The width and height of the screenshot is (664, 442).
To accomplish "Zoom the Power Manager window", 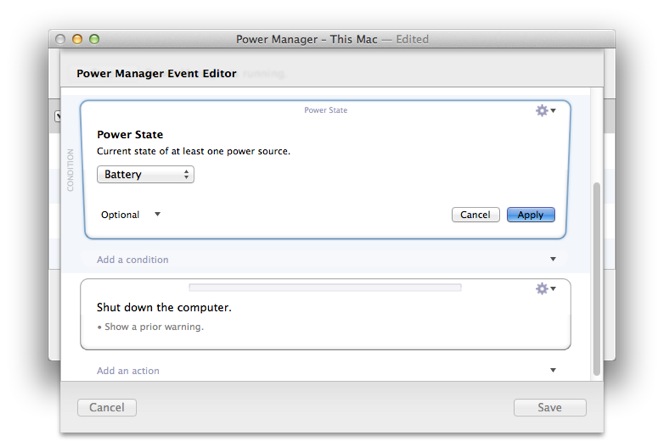I will 94,39.
